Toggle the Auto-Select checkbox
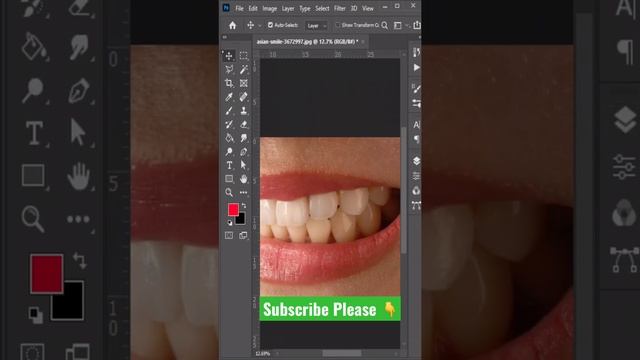The image size is (640, 360). point(270,25)
